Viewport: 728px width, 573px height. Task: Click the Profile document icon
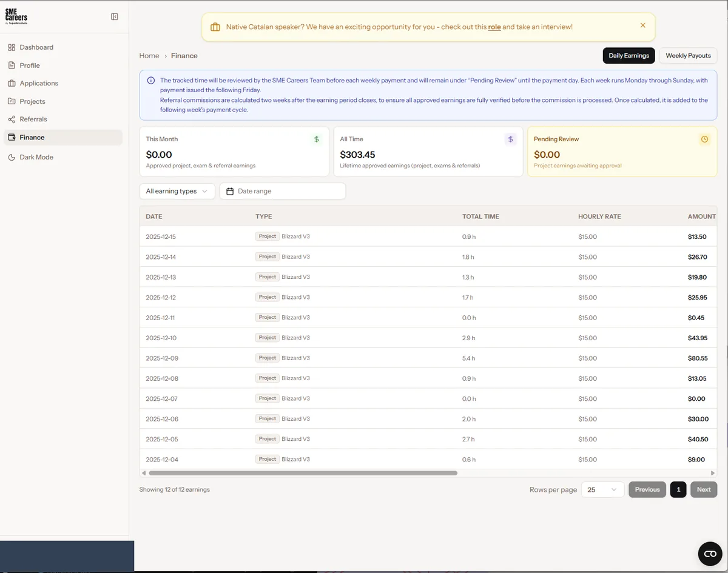(12, 65)
